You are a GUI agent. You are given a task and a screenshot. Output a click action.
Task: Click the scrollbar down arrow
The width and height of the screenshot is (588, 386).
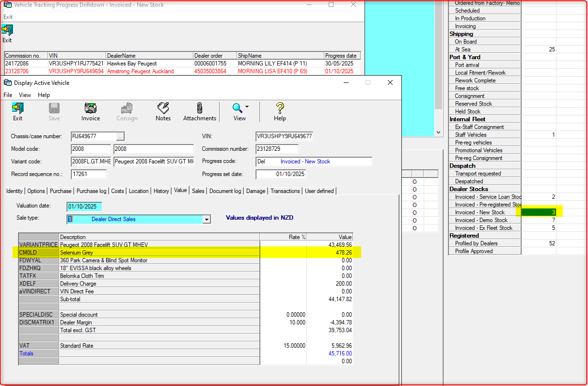pos(438,132)
